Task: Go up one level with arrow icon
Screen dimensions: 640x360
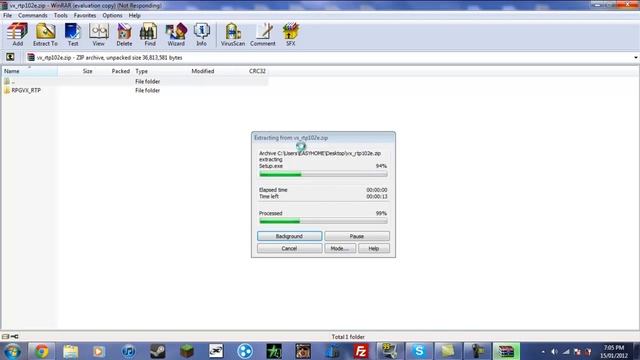Action: (x=10, y=57)
